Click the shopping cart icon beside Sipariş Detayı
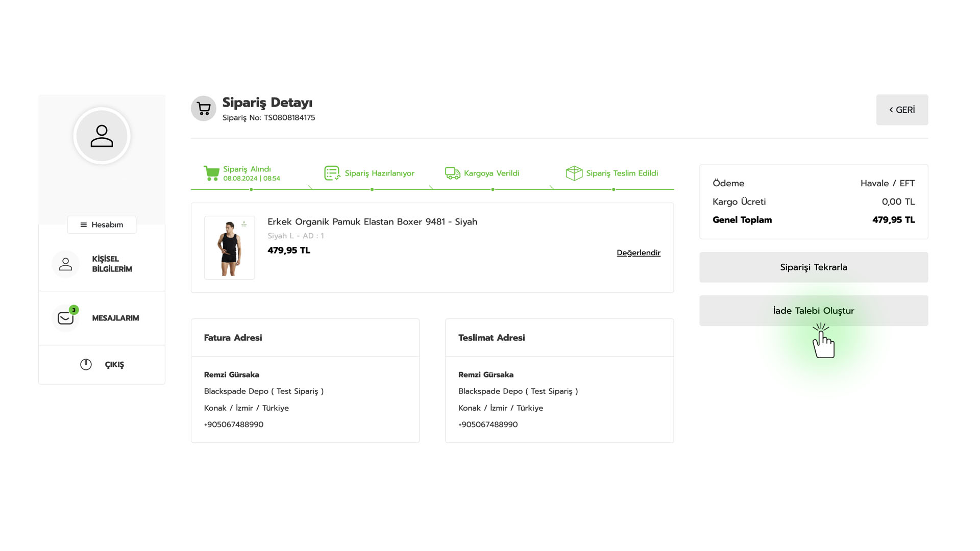The image size is (980, 551). pyautogui.click(x=204, y=109)
